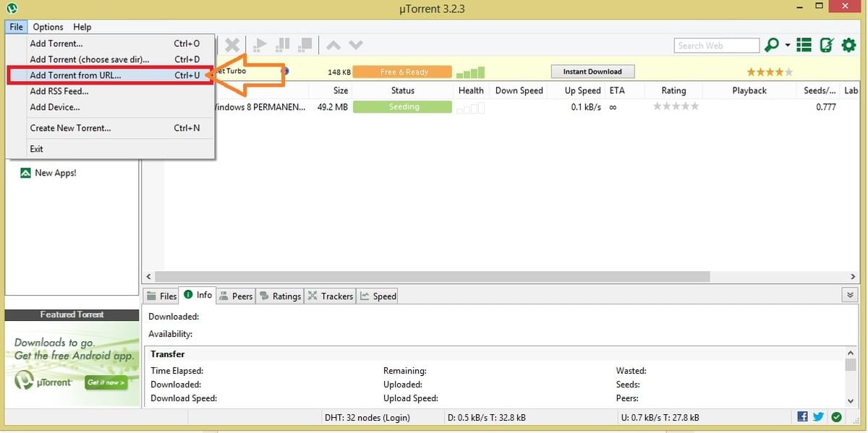Click horizontal scrollbar right arrow

854,277
